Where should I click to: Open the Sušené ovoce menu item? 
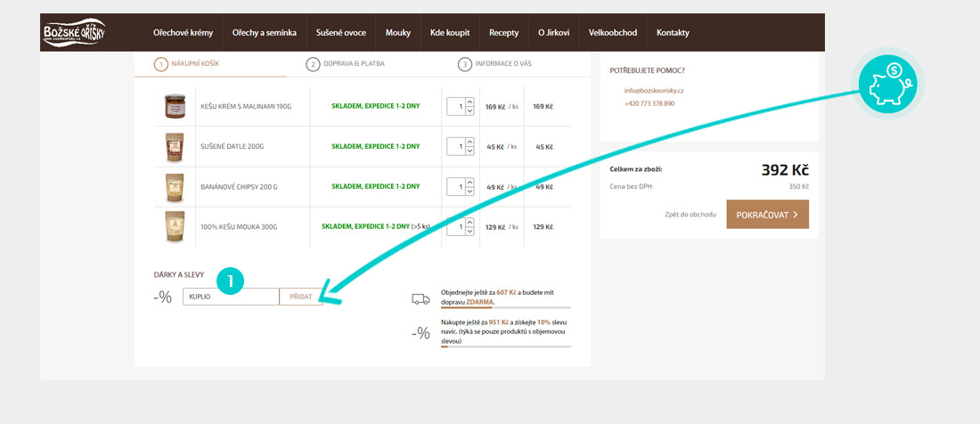coord(340,33)
